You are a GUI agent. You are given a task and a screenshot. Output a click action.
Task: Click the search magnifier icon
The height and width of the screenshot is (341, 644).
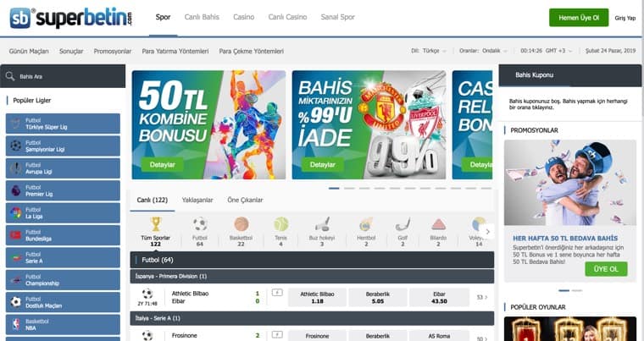pos(10,76)
